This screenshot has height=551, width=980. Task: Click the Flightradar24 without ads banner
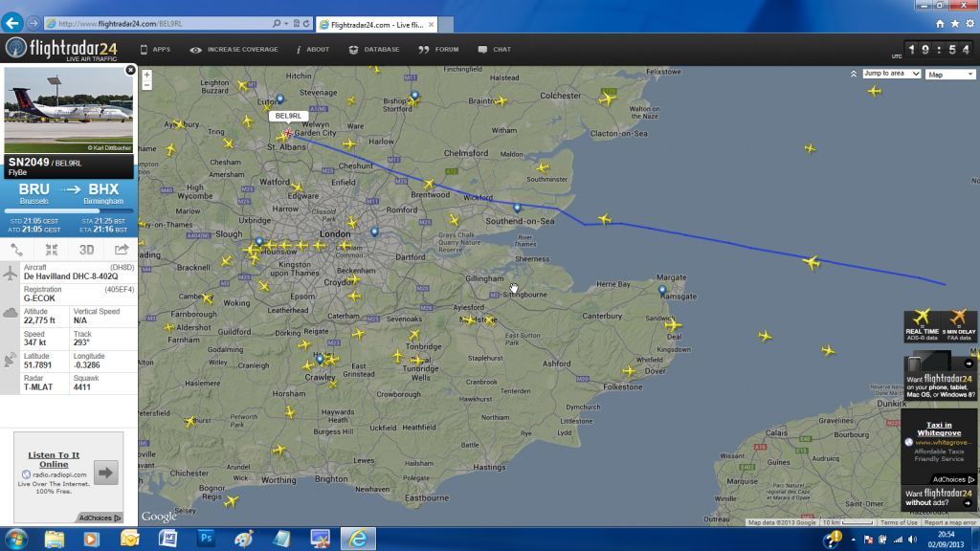(940, 497)
